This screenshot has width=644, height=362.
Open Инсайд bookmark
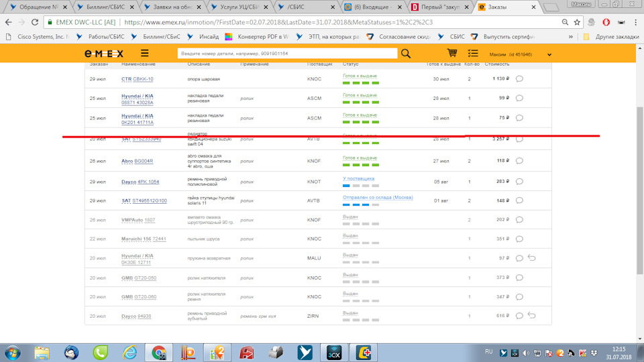click(x=204, y=36)
